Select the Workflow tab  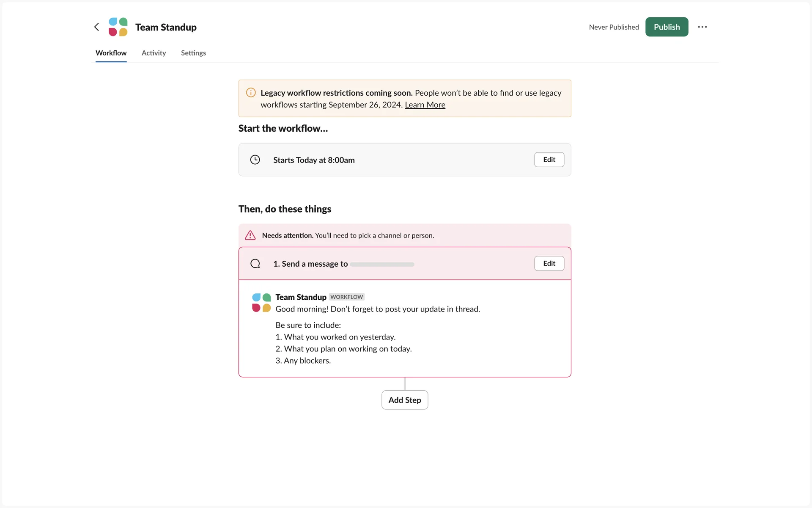point(111,53)
